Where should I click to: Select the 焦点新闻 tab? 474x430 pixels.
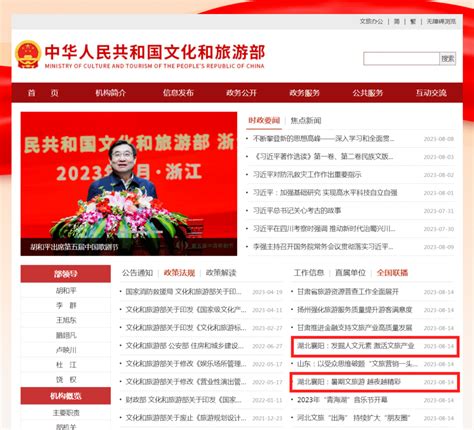click(x=306, y=120)
